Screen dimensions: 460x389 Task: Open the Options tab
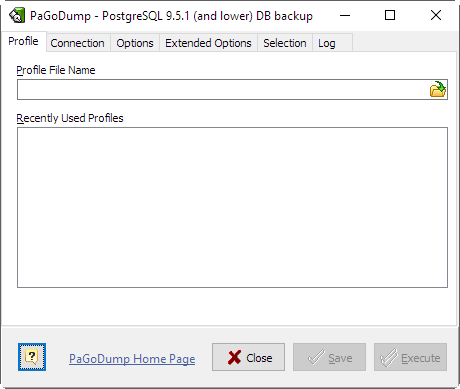pyautogui.click(x=135, y=43)
